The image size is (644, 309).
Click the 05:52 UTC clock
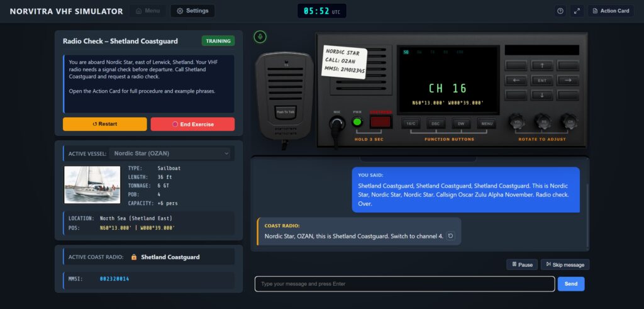pos(322,11)
